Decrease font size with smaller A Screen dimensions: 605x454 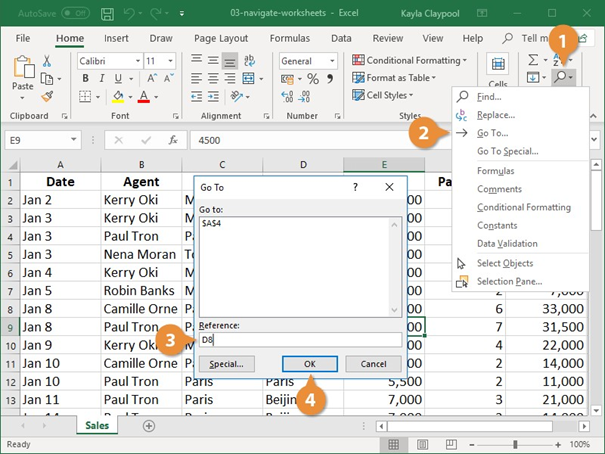coord(169,79)
